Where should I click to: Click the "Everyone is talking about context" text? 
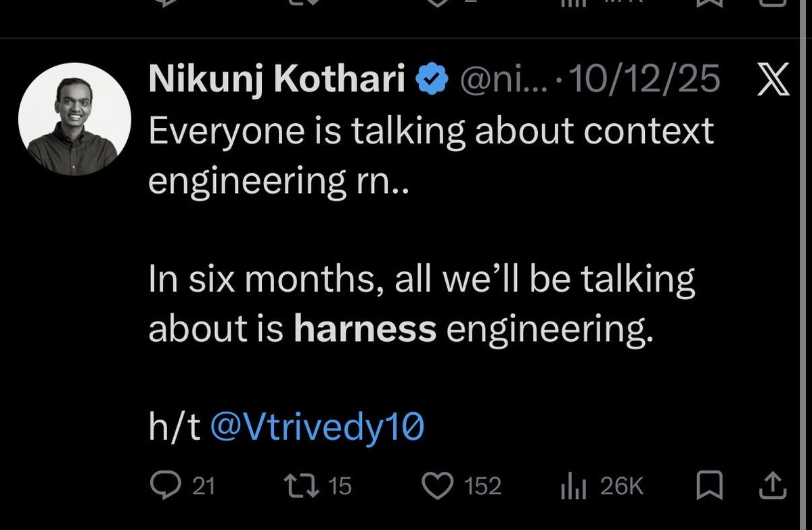[430, 130]
